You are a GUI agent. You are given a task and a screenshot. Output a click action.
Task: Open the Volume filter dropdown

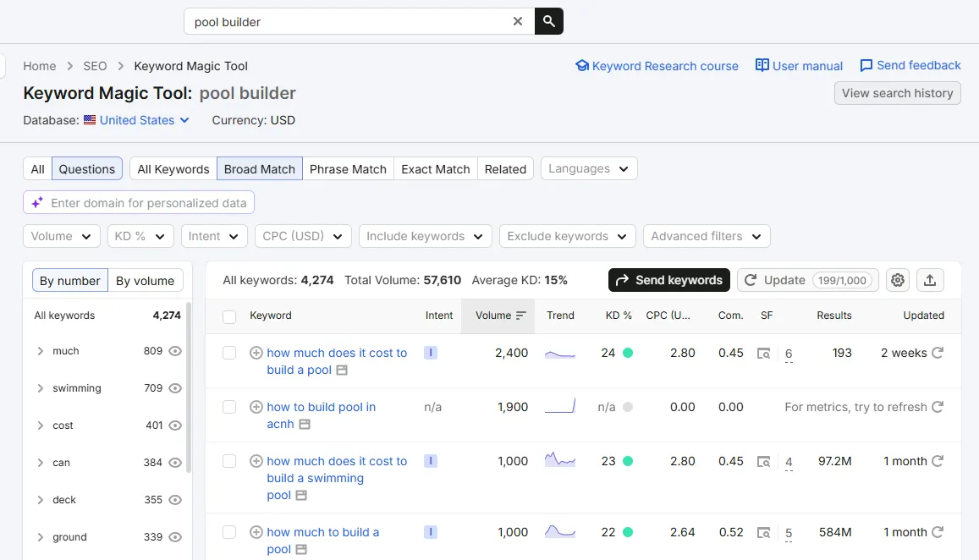[61, 236]
